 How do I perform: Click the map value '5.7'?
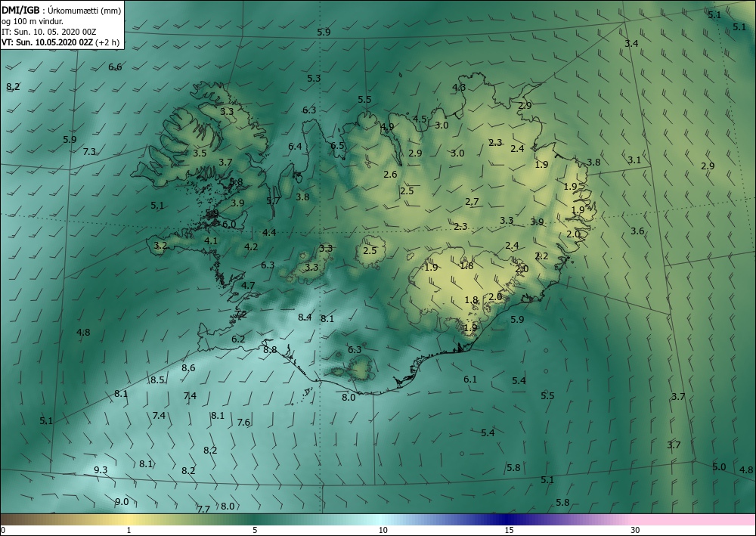point(273,201)
